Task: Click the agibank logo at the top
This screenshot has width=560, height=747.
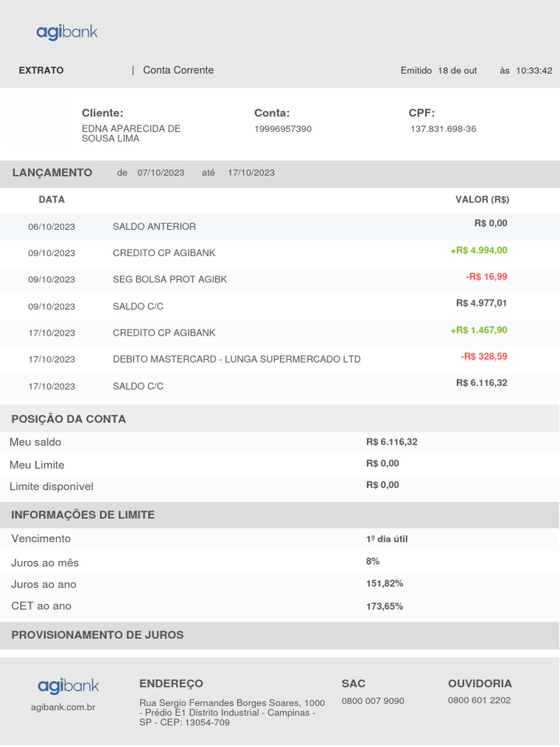Action: [x=67, y=32]
